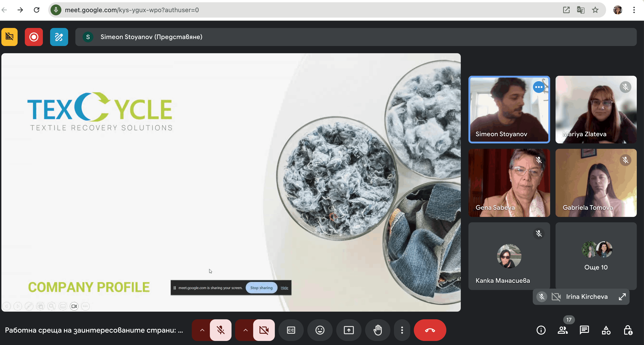Go to next slide arrow in presentation
The width and height of the screenshot is (644, 345).
pyautogui.click(x=18, y=306)
